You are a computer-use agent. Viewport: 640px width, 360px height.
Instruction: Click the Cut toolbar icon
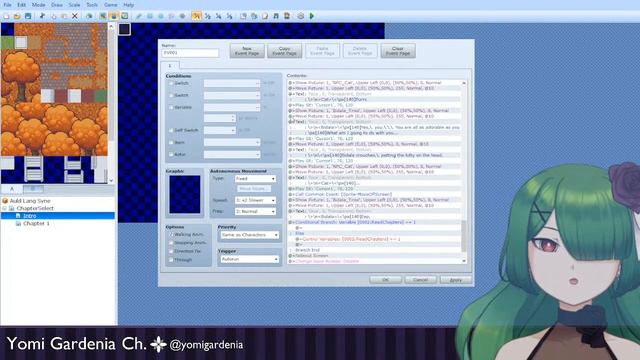coord(42,16)
